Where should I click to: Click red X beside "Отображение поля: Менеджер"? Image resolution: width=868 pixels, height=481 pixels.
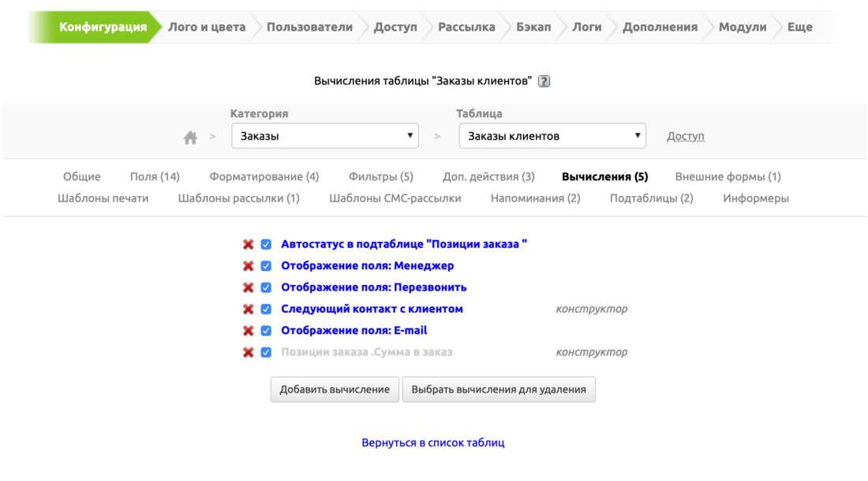(x=248, y=266)
